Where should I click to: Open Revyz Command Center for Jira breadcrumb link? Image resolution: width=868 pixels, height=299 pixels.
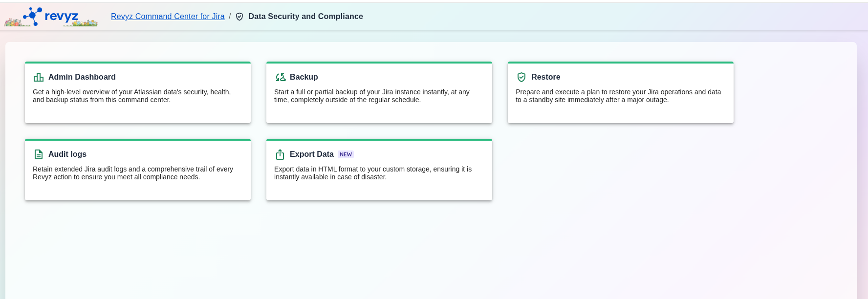tap(168, 17)
